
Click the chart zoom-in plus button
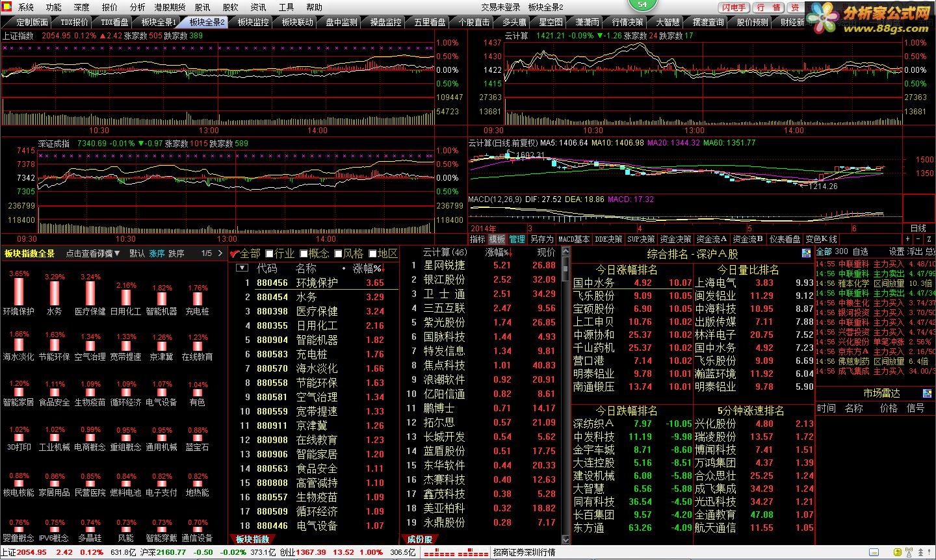point(907,240)
